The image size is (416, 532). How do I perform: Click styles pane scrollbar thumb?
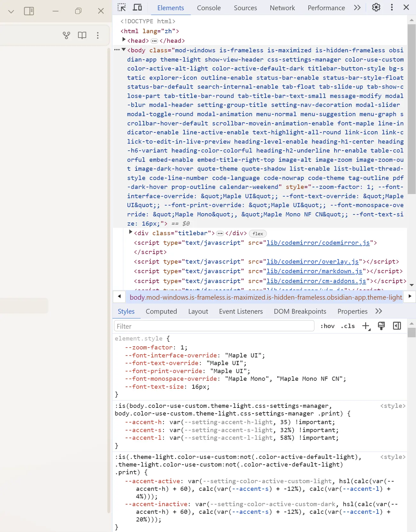coord(412,333)
